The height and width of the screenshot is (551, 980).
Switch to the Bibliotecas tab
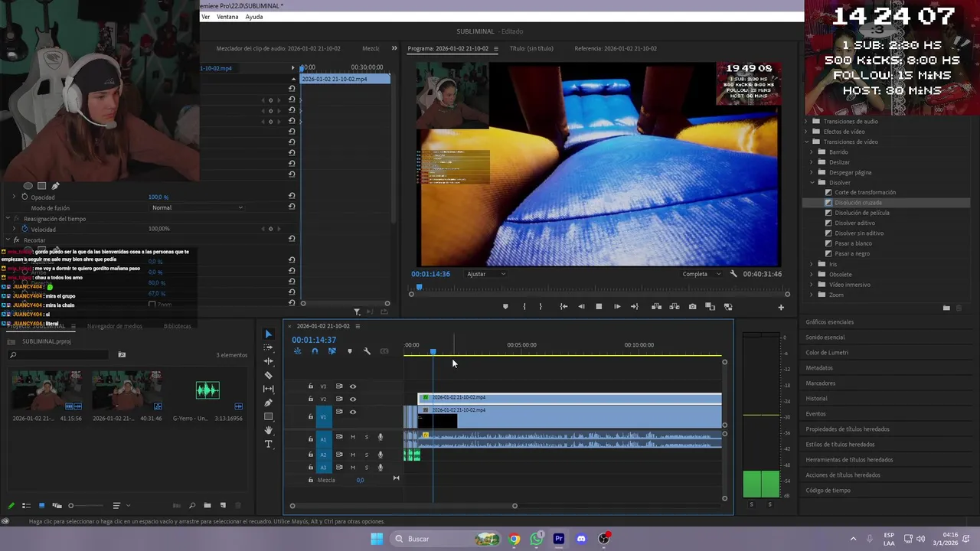click(178, 326)
